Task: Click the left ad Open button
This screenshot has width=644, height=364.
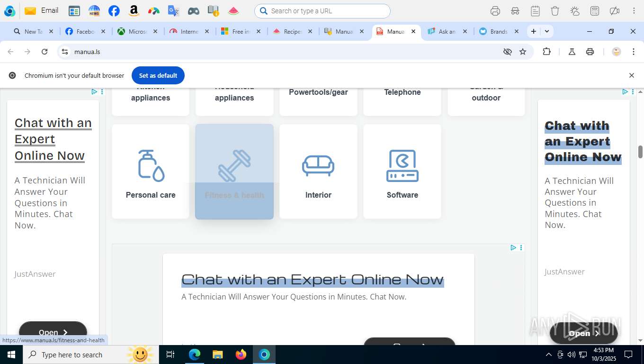Action: point(53,332)
